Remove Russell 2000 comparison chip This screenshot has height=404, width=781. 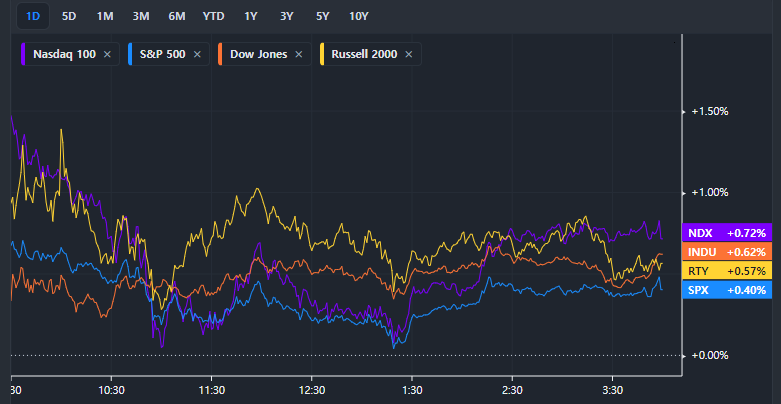[408, 54]
